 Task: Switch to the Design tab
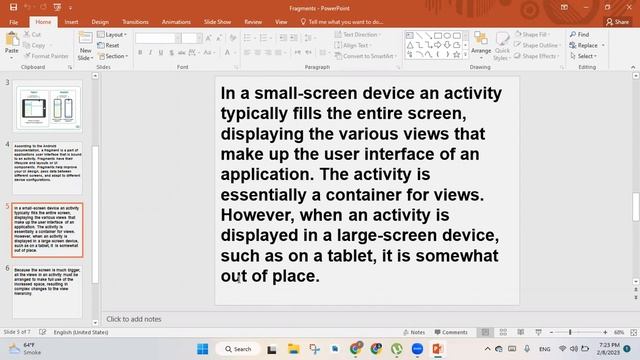[x=100, y=22]
